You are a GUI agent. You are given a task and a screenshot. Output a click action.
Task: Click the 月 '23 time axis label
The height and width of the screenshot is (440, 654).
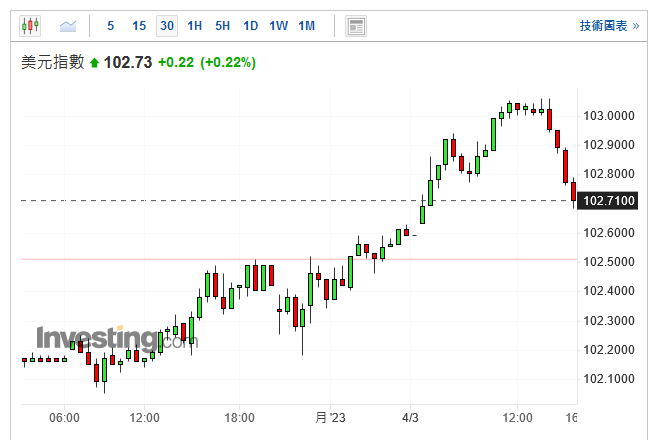click(x=330, y=417)
